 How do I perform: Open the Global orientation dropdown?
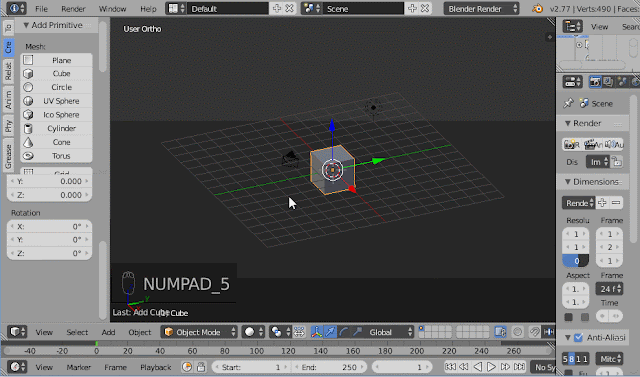tap(389, 332)
